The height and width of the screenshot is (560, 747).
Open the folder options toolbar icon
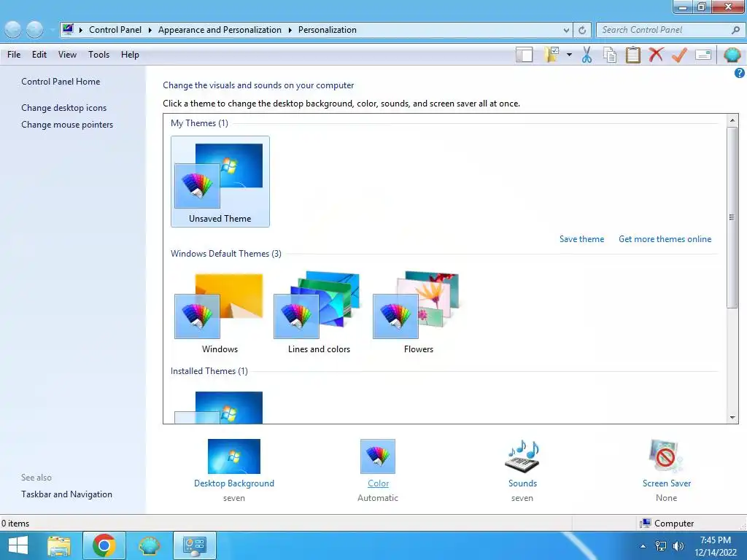pyautogui.click(x=551, y=55)
